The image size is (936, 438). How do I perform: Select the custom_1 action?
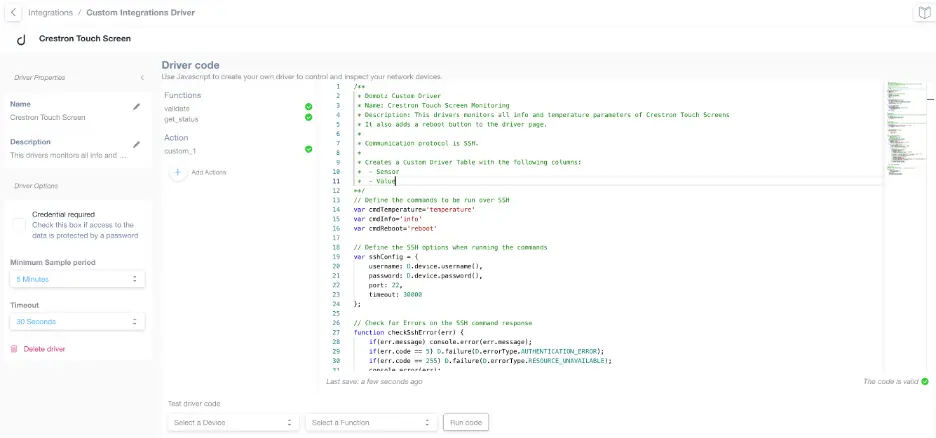tap(180, 151)
